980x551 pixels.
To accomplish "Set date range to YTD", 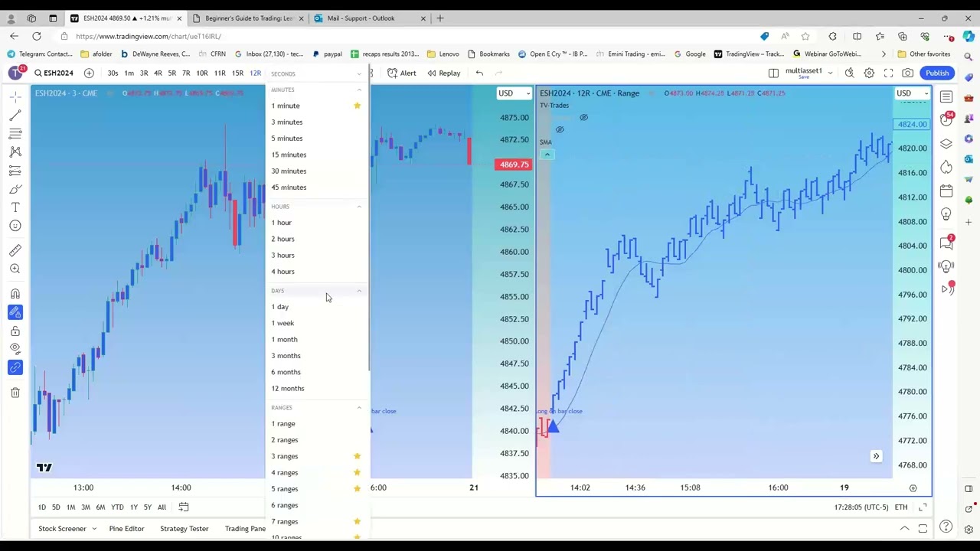I will pyautogui.click(x=117, y=507).
